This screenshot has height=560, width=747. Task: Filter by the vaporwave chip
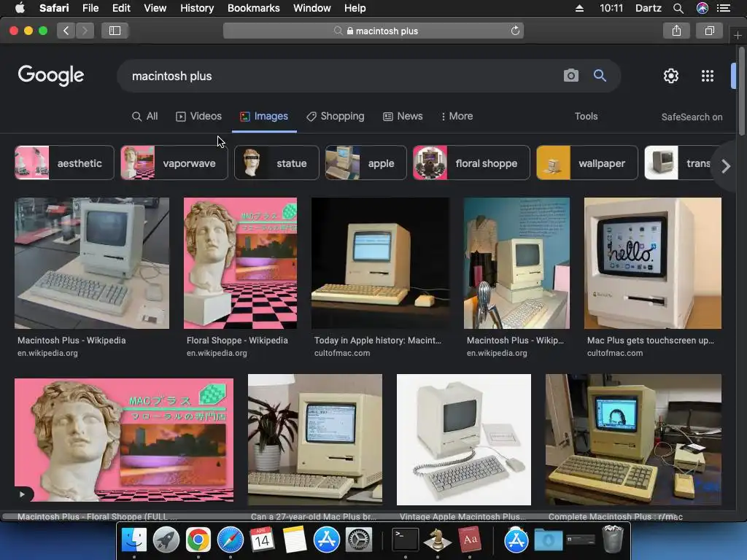tap(174, 163)
